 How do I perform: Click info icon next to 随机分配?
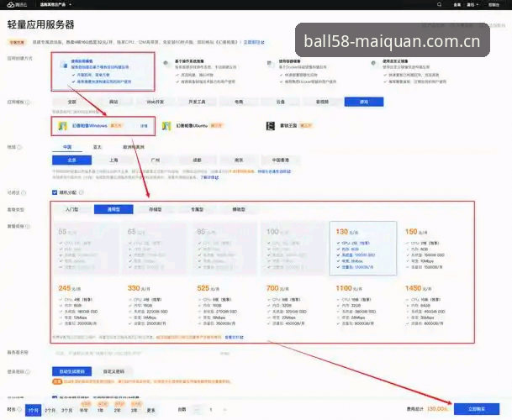82,192
